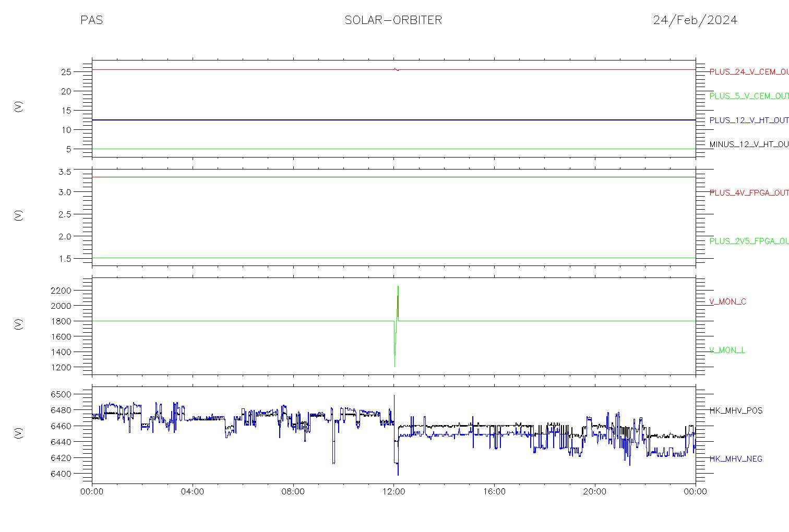Select the MINUS_12_V_HT_OUT legend label
Image resolution: width=789 pixels, height=532 pixels.
[x=749, y=144]
